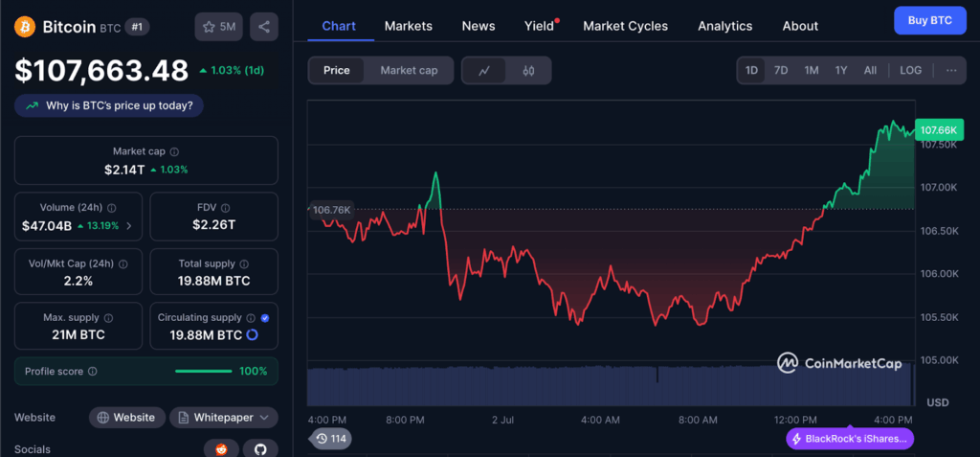Expand the 24h Volume details chevron
The width and height of the screenshot is (980, 457).
point(129,226)
